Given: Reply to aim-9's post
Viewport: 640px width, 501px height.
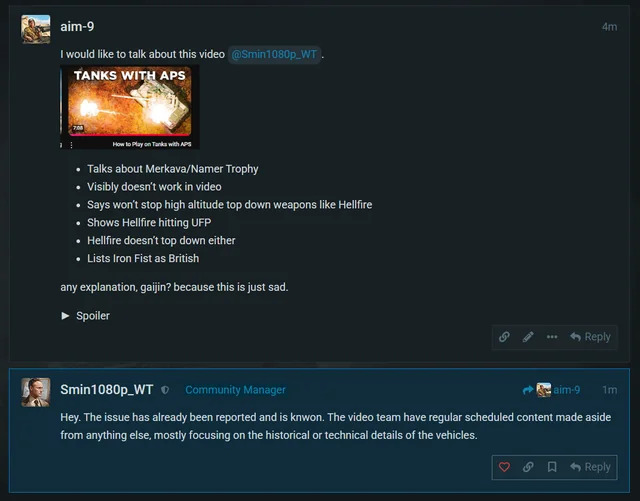Looking at the screenshot, I should click(x=591, y=337).
